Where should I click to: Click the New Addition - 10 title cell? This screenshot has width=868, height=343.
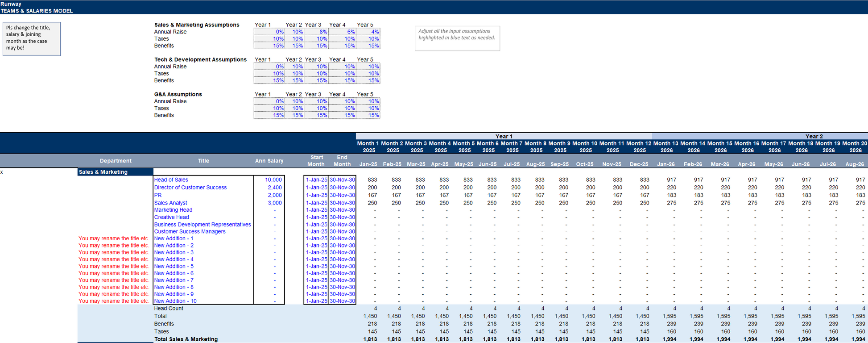coord(175,301)
